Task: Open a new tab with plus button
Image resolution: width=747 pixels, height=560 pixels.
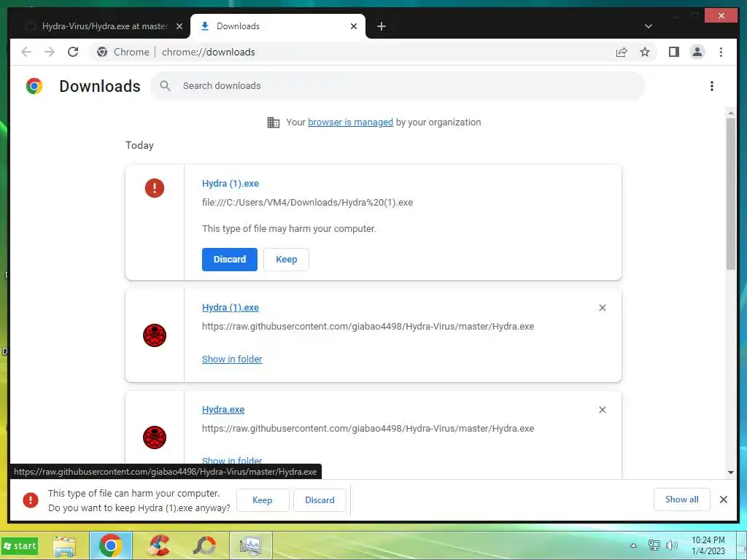Action: pos(381,26)
